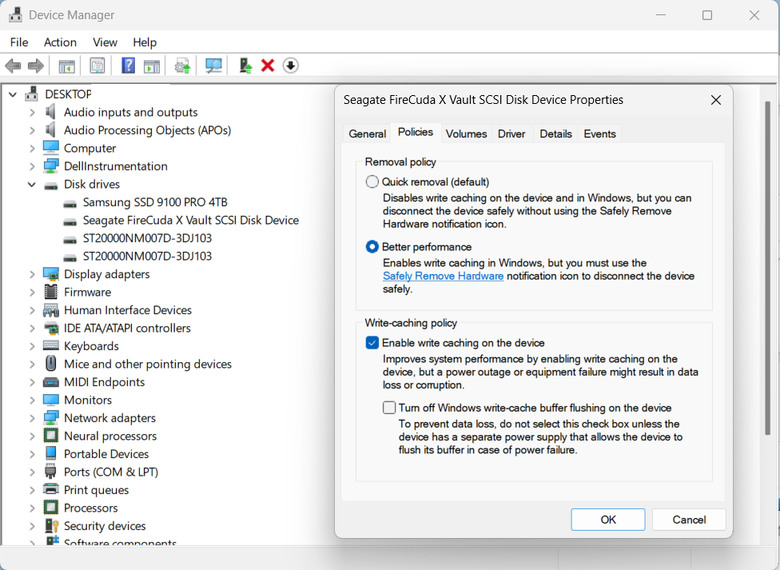Select Quick removal (default) radio button
Image resolution: width=780 pixels, height=570 pixels.
(372, 182)
